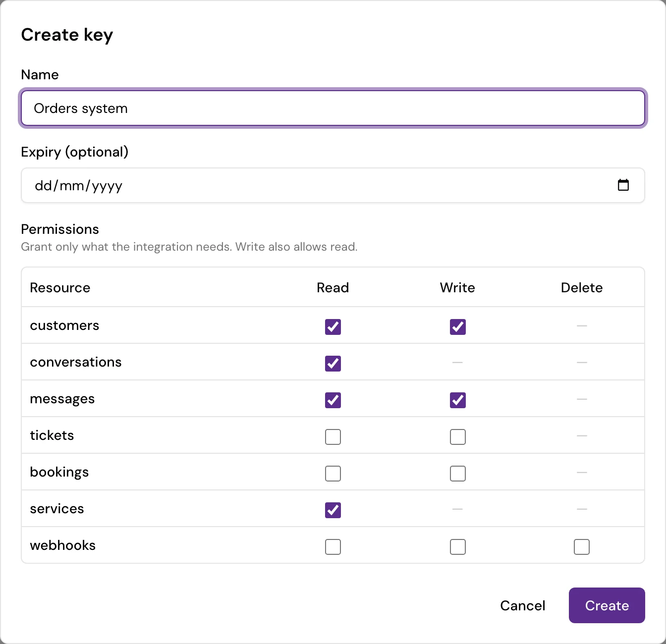Image resolution: width=666 pixels, height=644 pixels.
Task: Click the Create key dialog title
Action: [x=67, y=35]
